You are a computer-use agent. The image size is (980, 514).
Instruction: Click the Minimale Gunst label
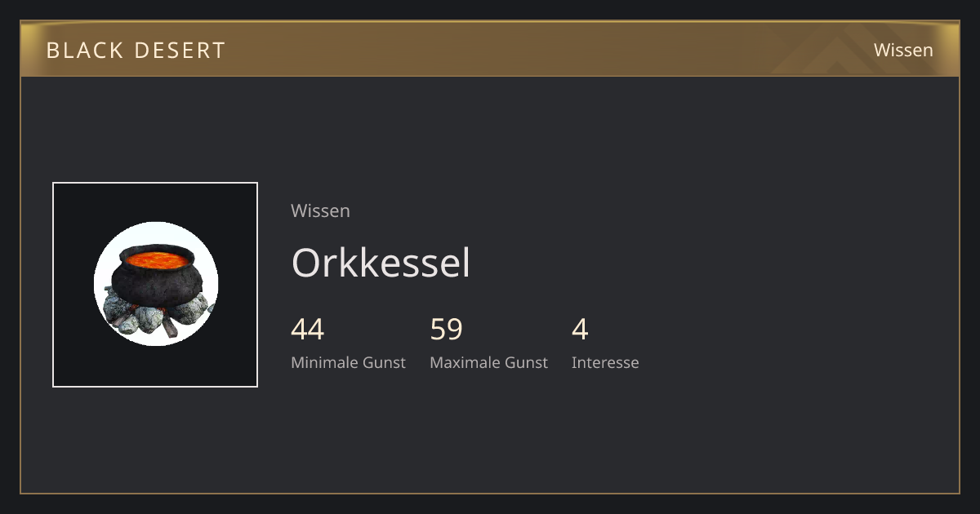point(348,362)
